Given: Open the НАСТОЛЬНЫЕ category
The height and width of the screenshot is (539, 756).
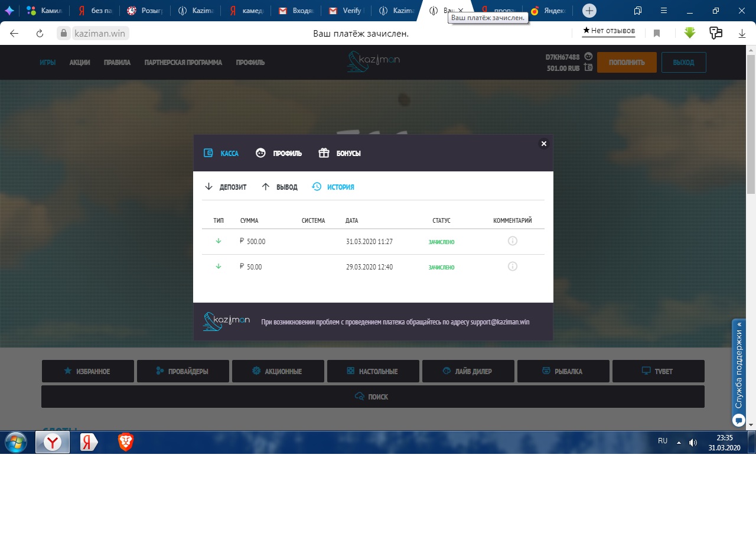Looking at the screenshot, I should (x=373, y=371).
